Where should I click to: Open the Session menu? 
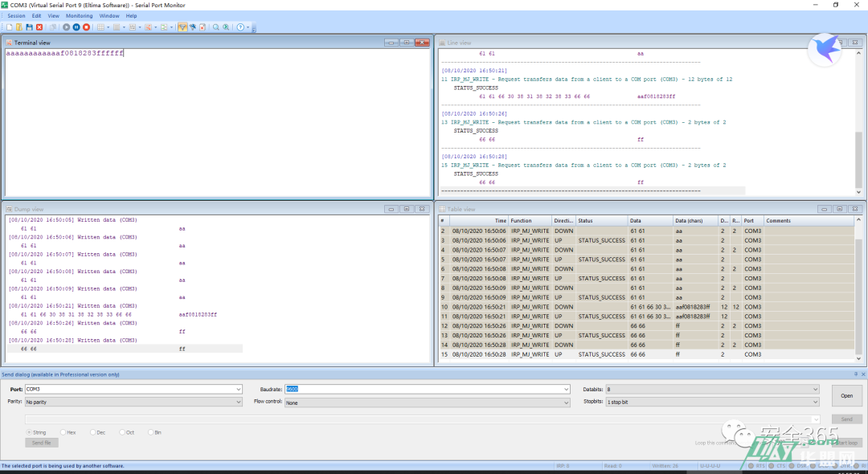pyautogui.click(x=16, y=15)
